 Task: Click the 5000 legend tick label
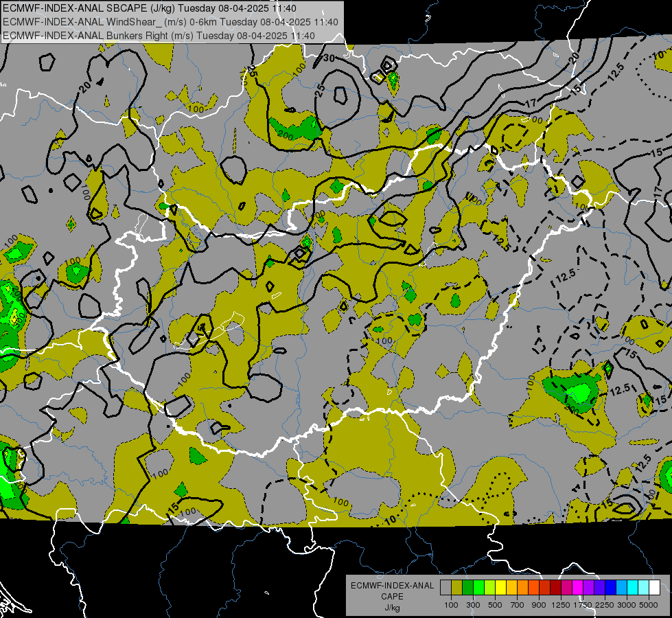point(649,605)
